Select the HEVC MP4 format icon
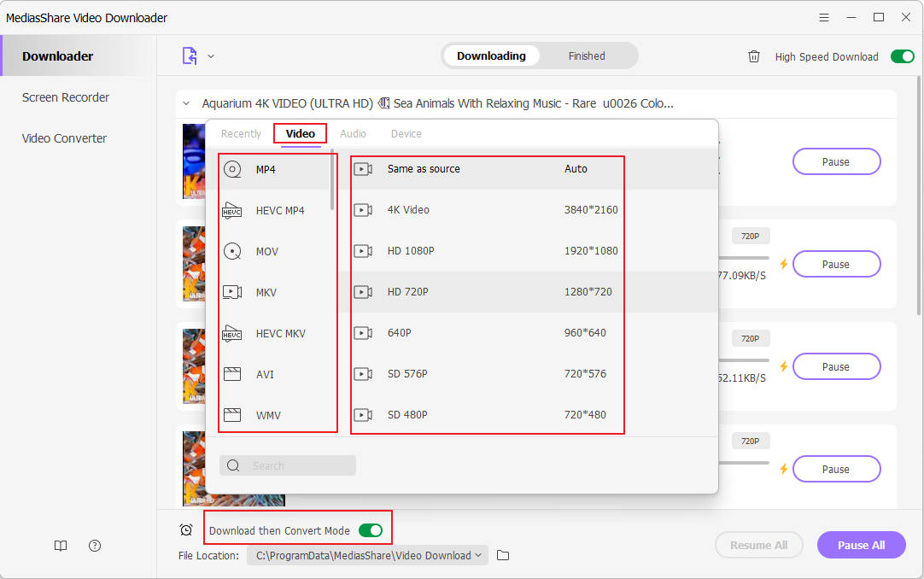 point(232,210)
